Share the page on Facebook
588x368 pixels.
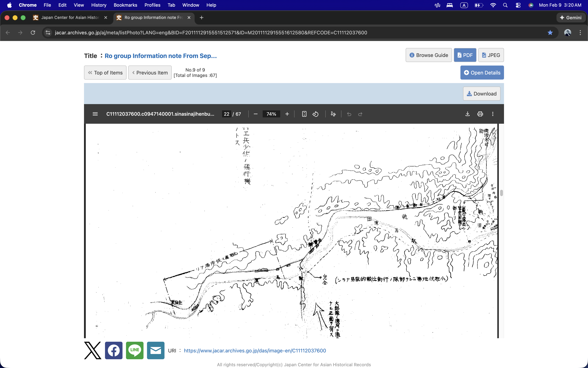[x=114, y=350]
